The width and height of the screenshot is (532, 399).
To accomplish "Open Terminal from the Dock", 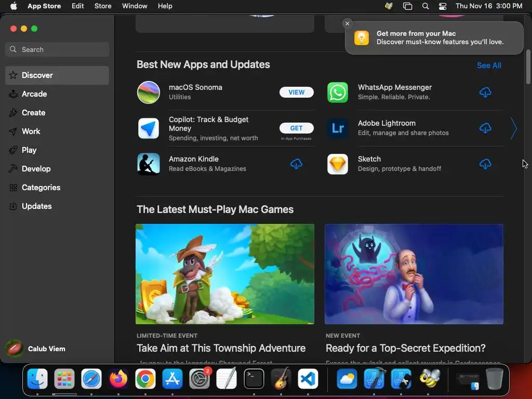I will (x=254, y=379).
